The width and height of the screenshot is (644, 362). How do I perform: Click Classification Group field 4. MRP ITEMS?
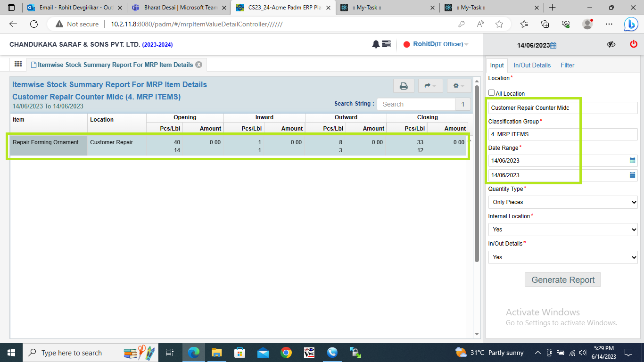[563, 134]
